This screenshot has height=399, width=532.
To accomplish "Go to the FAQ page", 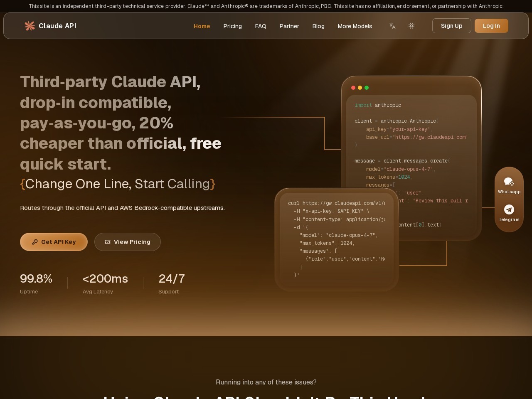I will point(261,26).
